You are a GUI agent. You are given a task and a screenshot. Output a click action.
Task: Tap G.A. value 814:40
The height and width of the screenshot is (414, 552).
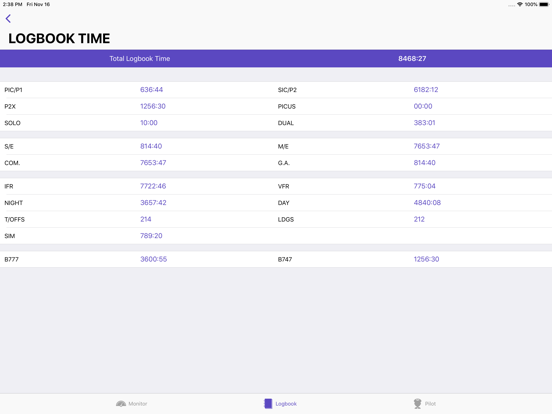[425, 163]
